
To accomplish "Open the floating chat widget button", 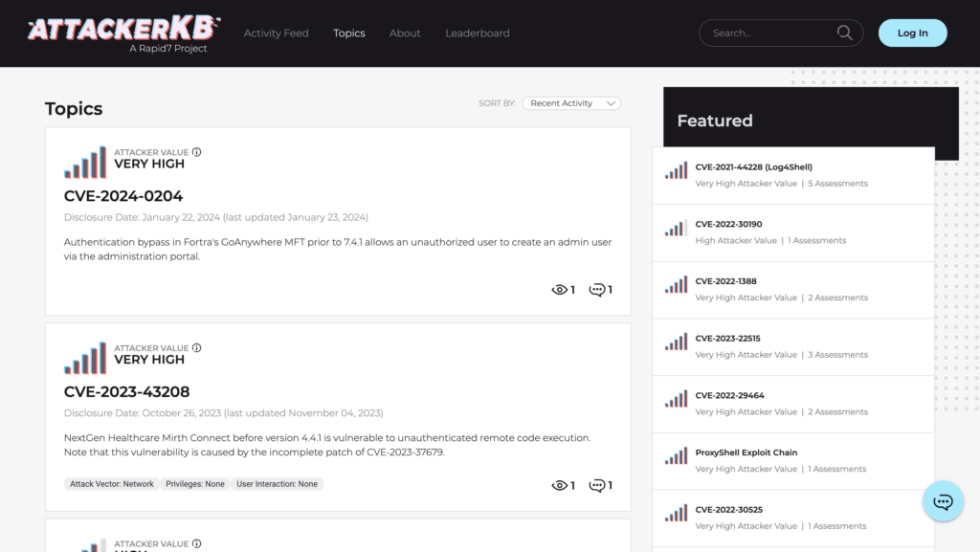I will tap(943, 501).
